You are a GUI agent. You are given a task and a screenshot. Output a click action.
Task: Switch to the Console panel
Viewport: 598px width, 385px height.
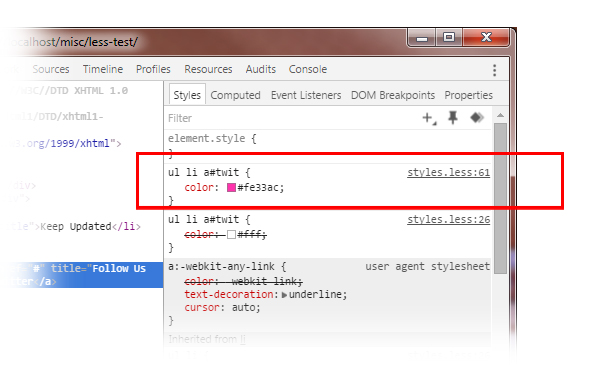[x=308, y=69]
